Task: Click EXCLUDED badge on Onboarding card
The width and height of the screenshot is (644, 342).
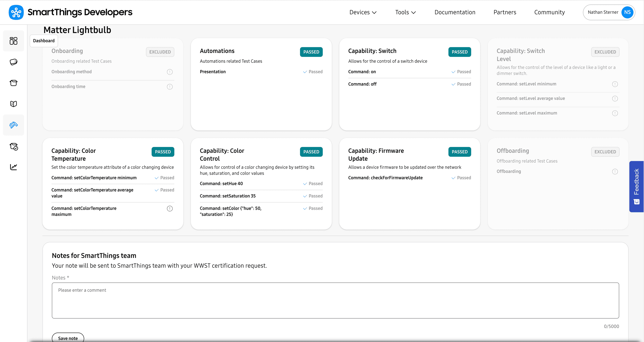Action: (x=160, y=52)
